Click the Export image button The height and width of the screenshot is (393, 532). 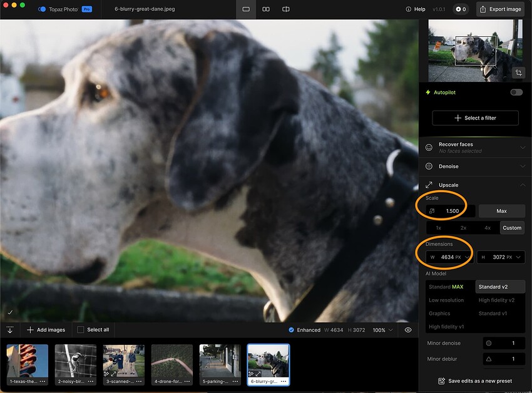[x=500, y=9]
